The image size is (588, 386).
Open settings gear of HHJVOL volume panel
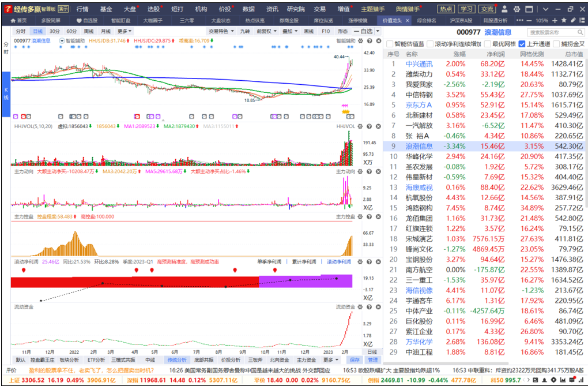point(360,126)
